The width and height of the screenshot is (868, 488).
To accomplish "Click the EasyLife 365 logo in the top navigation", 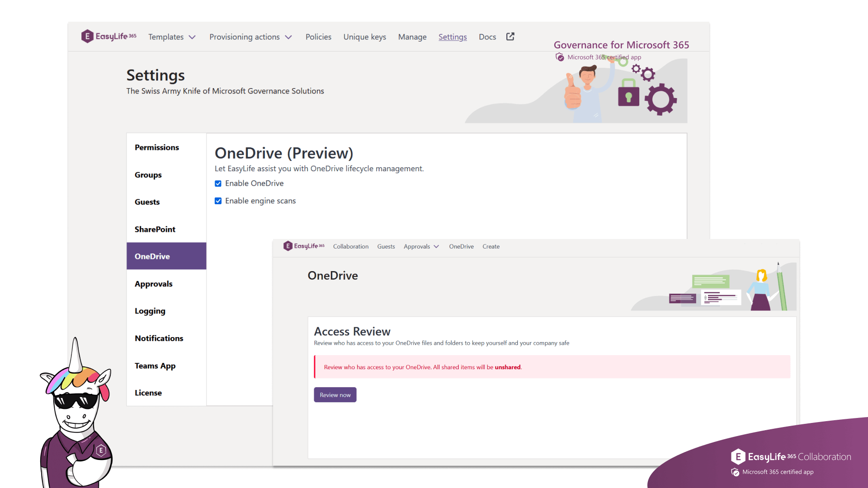I will point(108,37).
